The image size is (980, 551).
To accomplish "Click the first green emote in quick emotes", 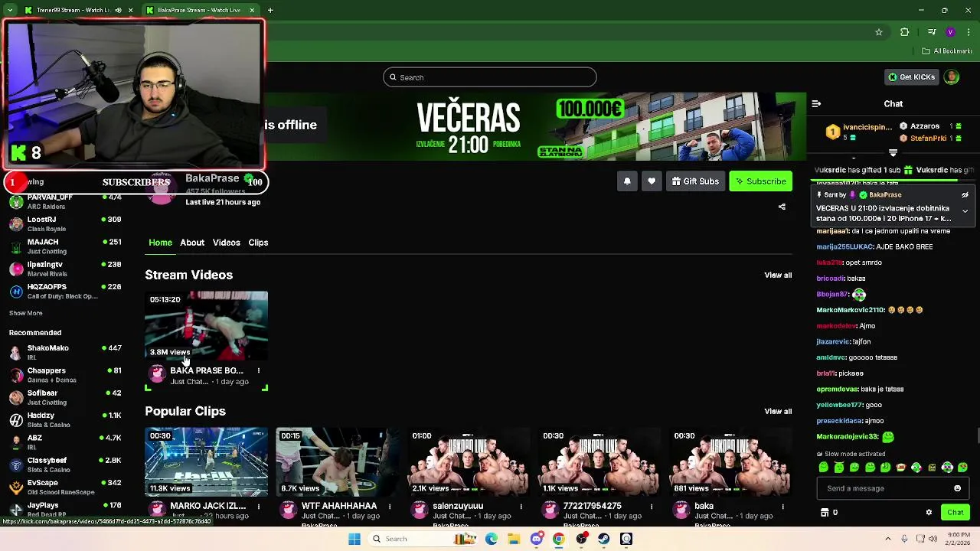I will 823,468.
